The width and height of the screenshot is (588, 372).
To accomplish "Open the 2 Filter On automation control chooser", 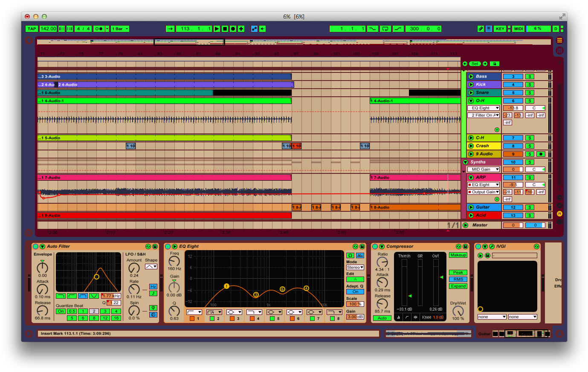I will 484,115.
